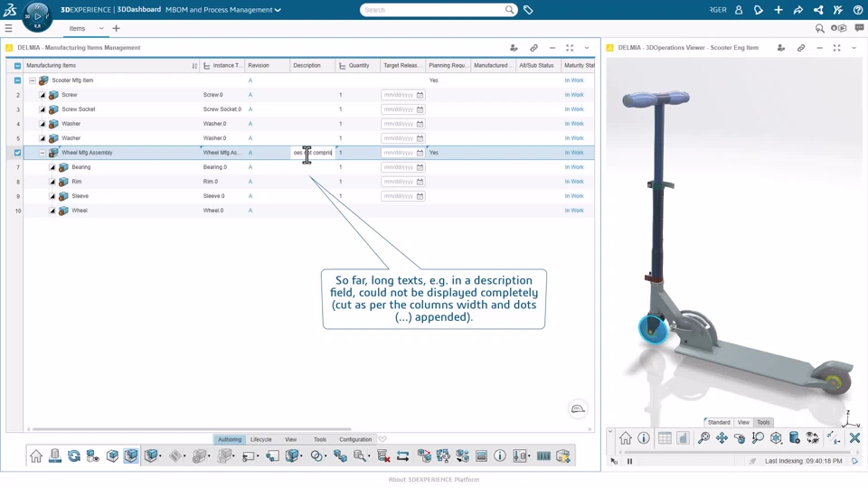Open MBOM and Process Management dashboard dropdown
Viewport: 868px width, 488px height.
pyautogui.click(x=278, y=10)
